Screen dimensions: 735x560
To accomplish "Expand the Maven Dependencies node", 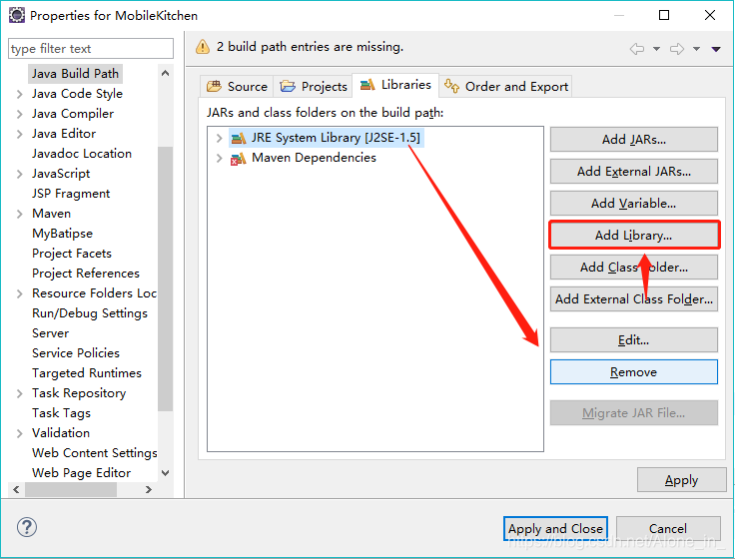I will 219,158.
